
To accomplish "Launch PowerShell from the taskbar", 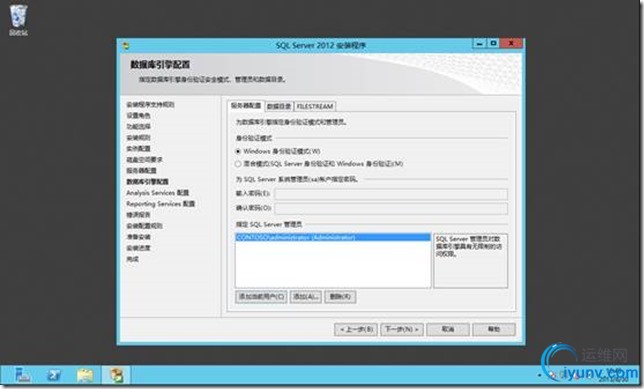I will 54,375.
